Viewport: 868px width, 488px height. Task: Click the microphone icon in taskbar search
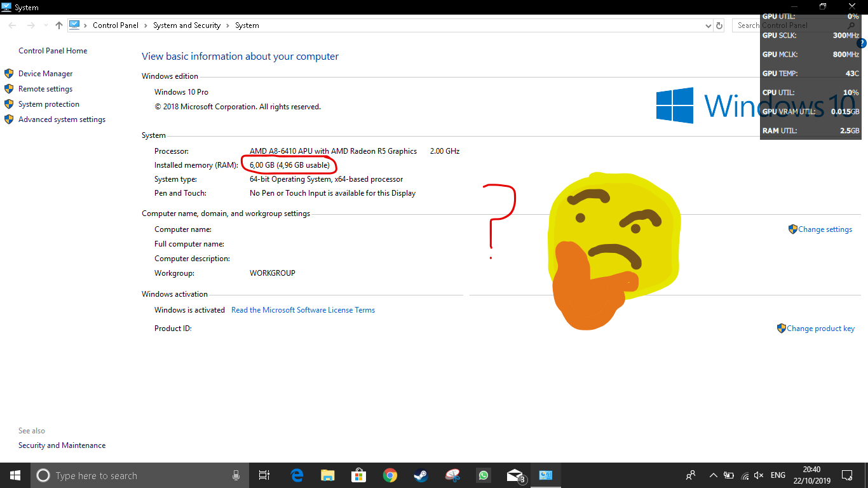236,475
